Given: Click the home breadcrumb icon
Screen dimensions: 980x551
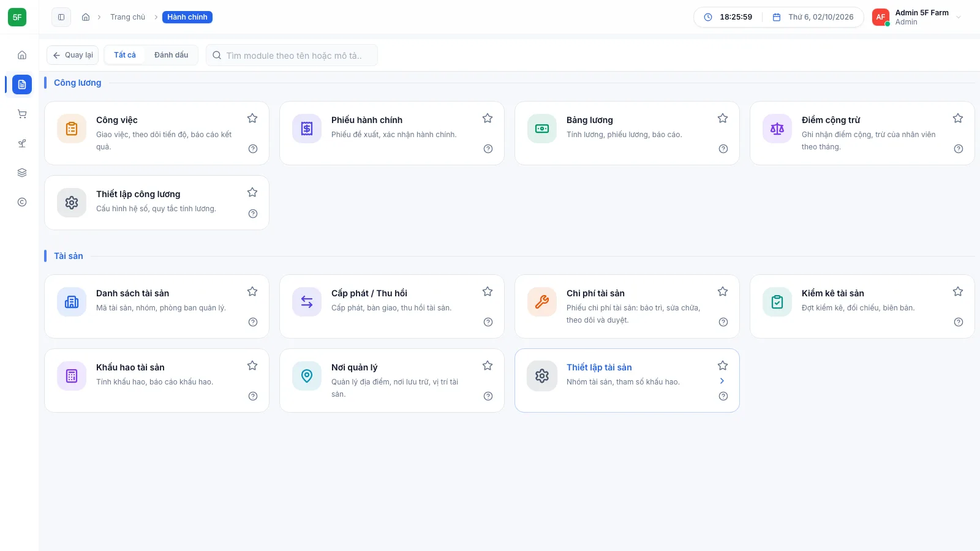Looking at the screenshot, I should coord(86,17).
